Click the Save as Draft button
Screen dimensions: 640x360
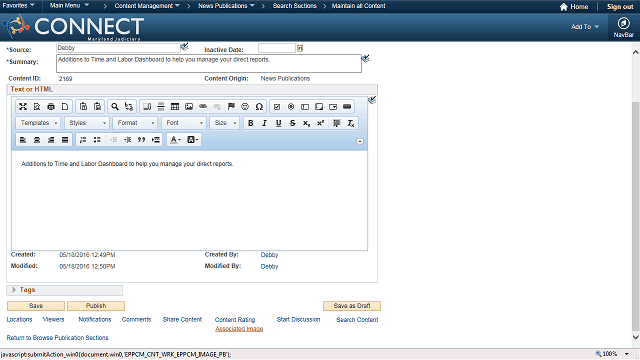point(352,306)
